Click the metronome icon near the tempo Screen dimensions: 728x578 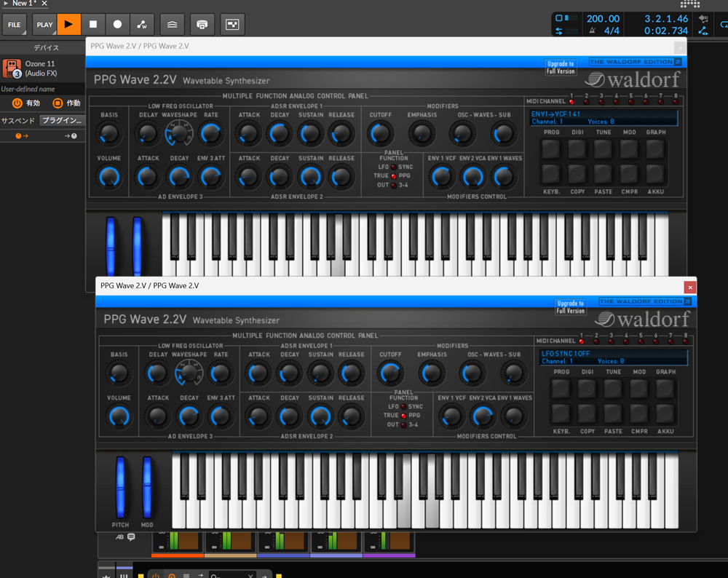tap(593, 31)
